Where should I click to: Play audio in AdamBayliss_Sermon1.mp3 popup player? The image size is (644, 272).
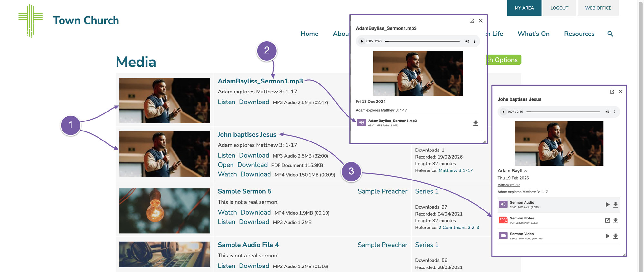click(x=362, y=41)
